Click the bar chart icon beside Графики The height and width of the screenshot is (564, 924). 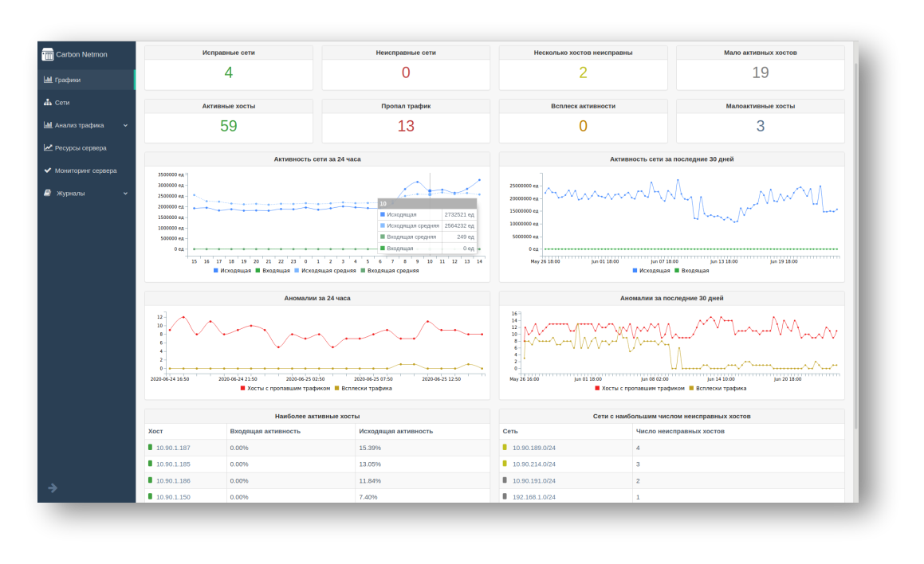coord(48,80)
